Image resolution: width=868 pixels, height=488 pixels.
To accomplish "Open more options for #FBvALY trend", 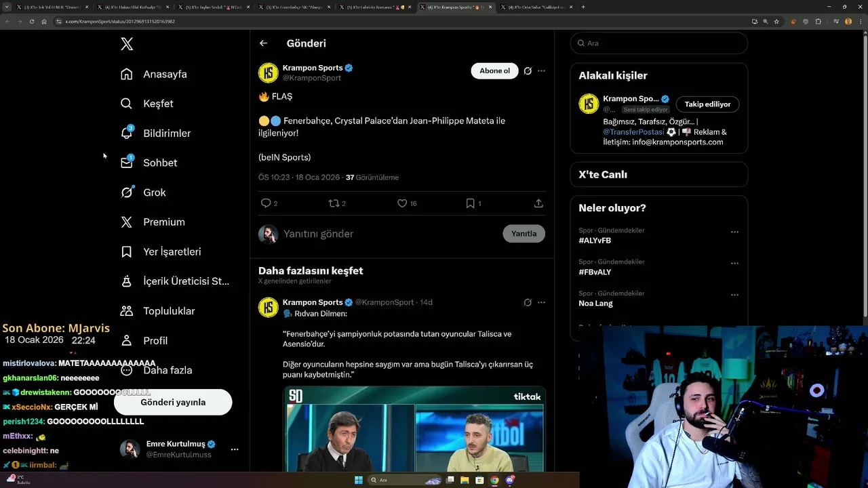I will (x=734, y=264).
